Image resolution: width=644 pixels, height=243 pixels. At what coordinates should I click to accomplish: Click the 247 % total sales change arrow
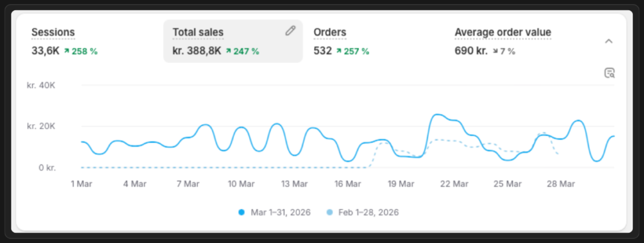tap(229, 52)
